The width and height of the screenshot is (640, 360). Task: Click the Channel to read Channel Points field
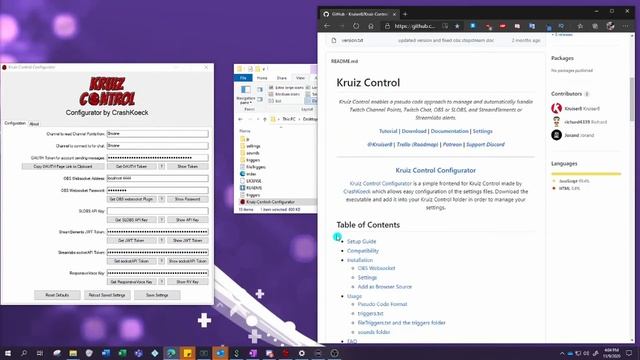(158, 133)
